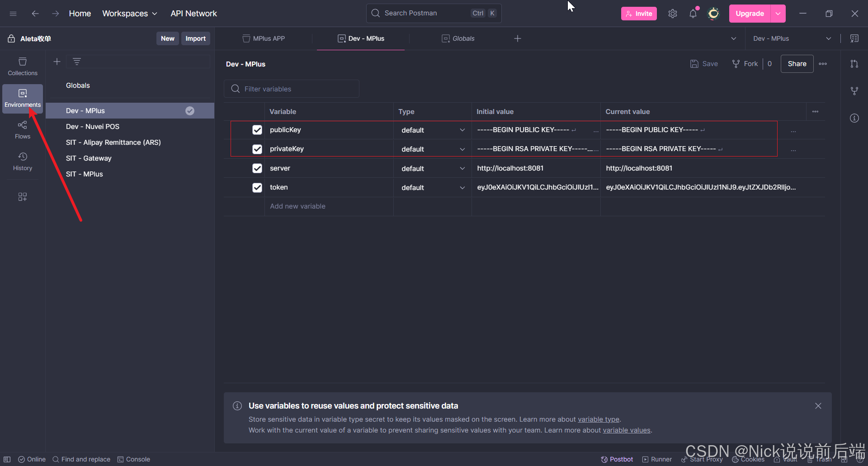
Task: Click the New button
Action: [168, 38]
